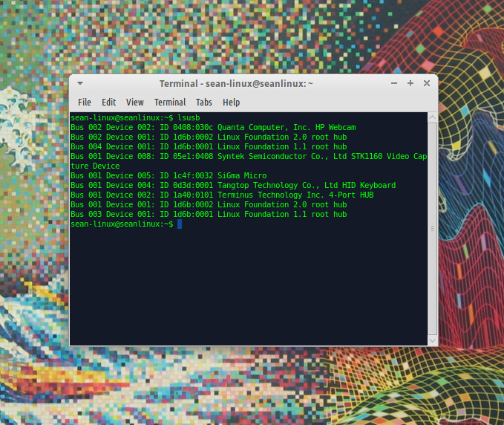
Task: Open the Tabs menu
Action: pos(204,103)
